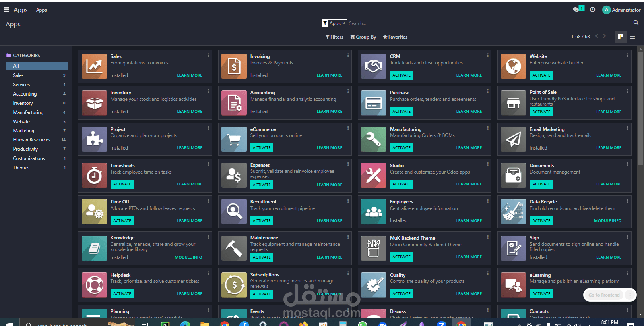Click the Email Marketing paper plane icon
The width and height of the screenshot is (644, 326).
[513, 139]
